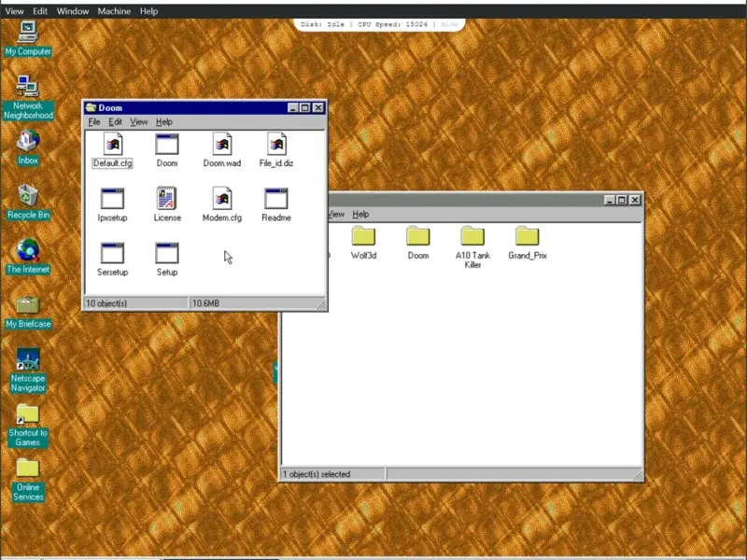Select The Internet desktop icon
This screenshot has height=560, width=747.
point(28,250)
